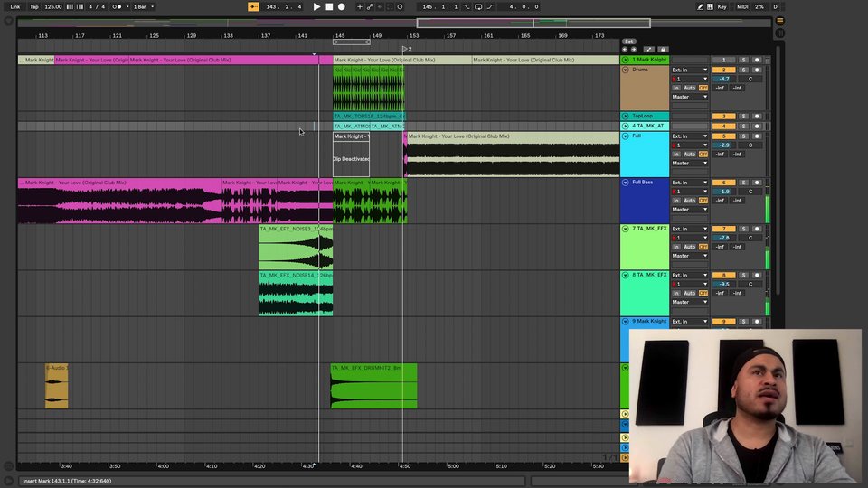
Task: Toggle the metronome button
Action: pyautogui.click(x=117, y=6)
